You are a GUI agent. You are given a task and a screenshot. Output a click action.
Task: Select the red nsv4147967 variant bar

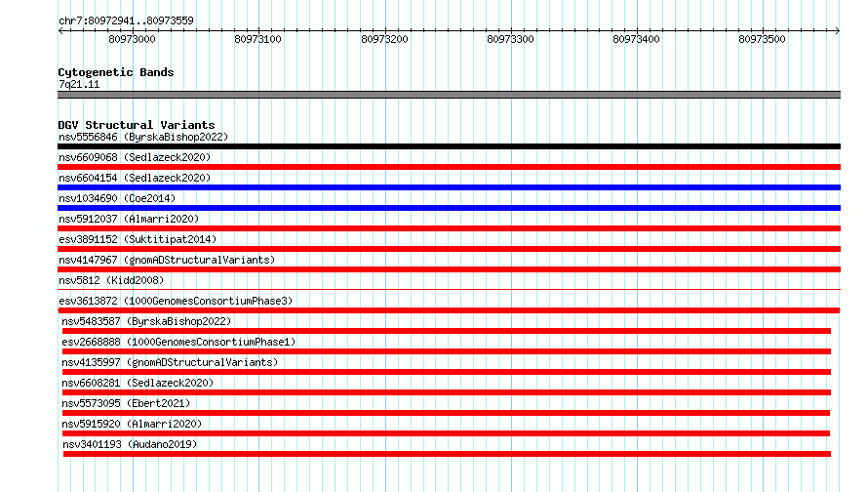click(x=449, y=269)
